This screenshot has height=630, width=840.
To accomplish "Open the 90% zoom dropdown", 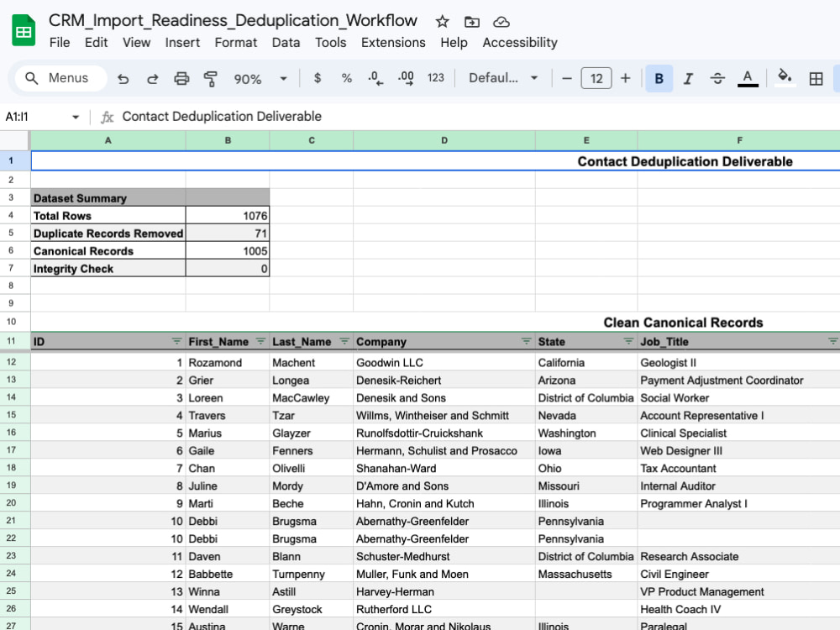I will 260,79.
